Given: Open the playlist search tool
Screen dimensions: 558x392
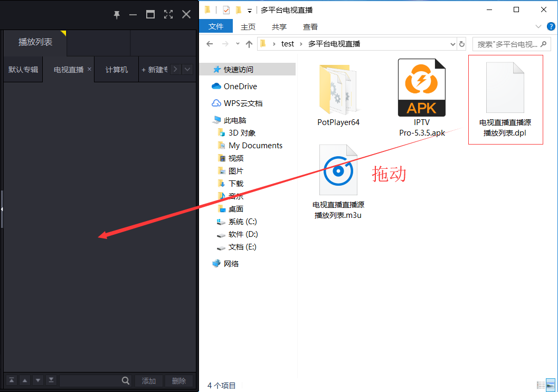Looking at the screenshot, I should 125,380.
